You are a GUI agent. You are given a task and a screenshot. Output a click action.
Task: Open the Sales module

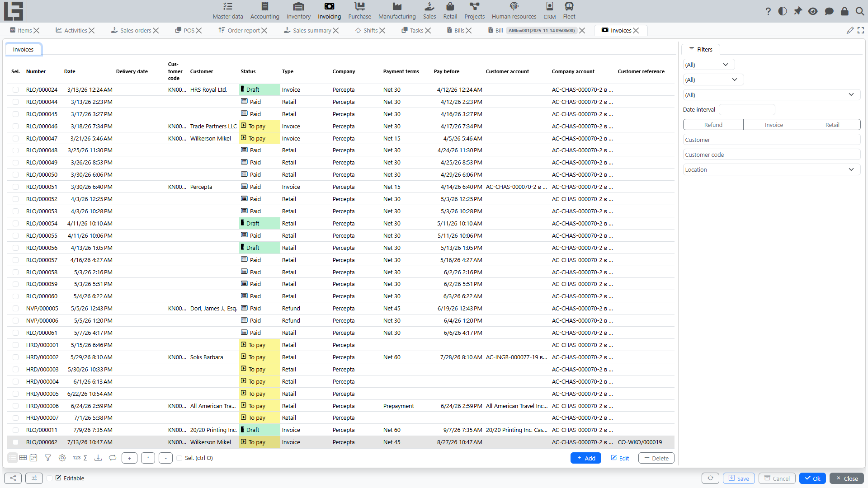[429, 11]
